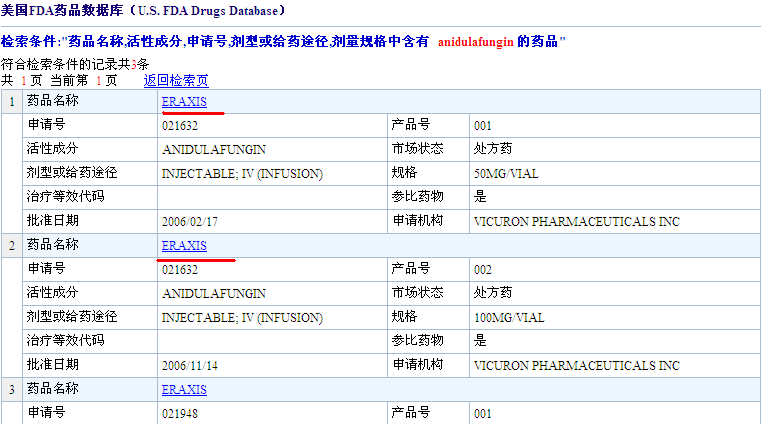Click 参比药物 value 是 in record 1
The image size is (761, 424).
(x=480, y=197)
